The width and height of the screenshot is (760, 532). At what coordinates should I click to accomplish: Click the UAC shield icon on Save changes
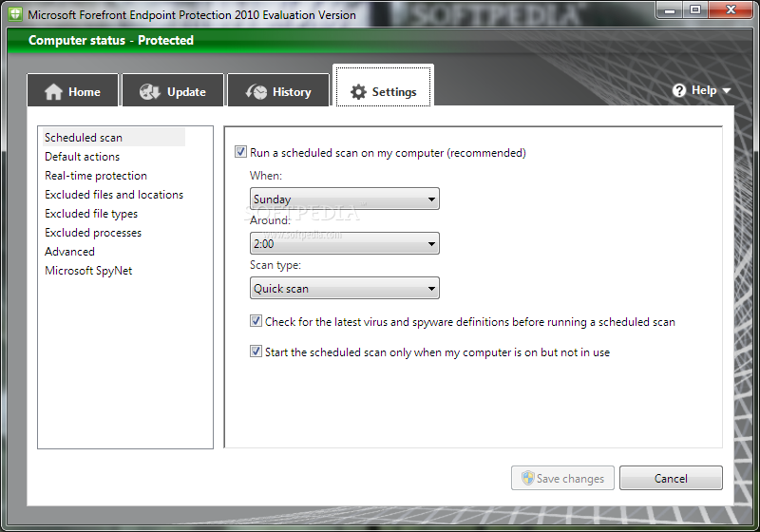click(527, 478)
